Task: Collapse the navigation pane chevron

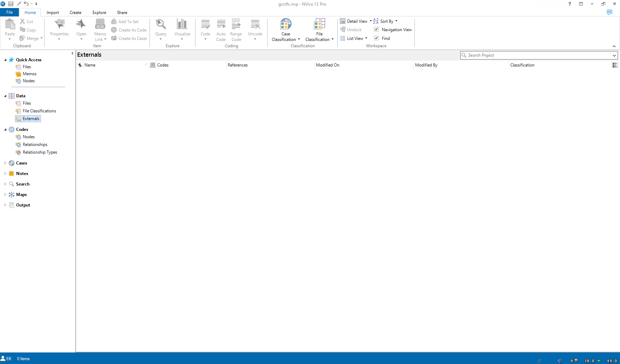Action: click(73, 54)
